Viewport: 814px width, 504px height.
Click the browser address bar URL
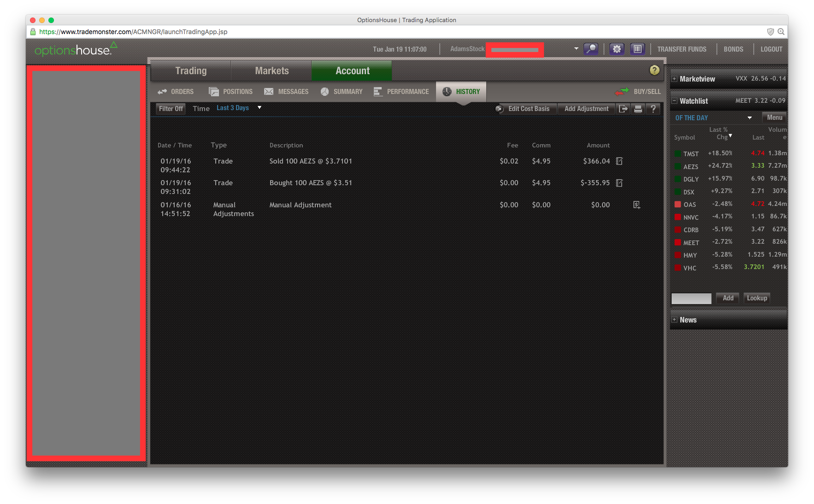[x=133, y=32]
